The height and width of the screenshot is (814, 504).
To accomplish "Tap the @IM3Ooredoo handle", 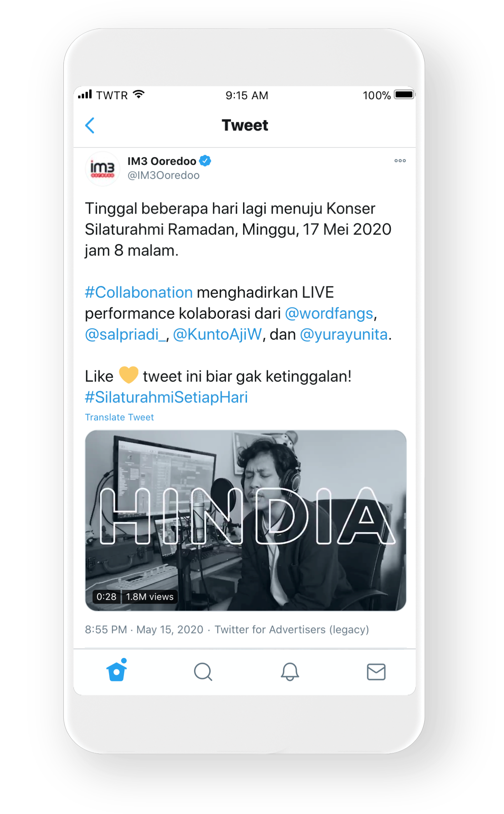I will point(164,175).
